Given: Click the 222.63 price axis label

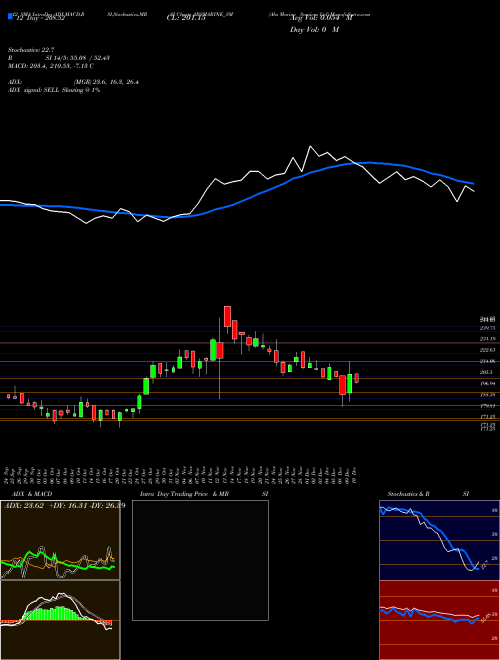Looking at the screenshot, I should [x=487, y=350].
